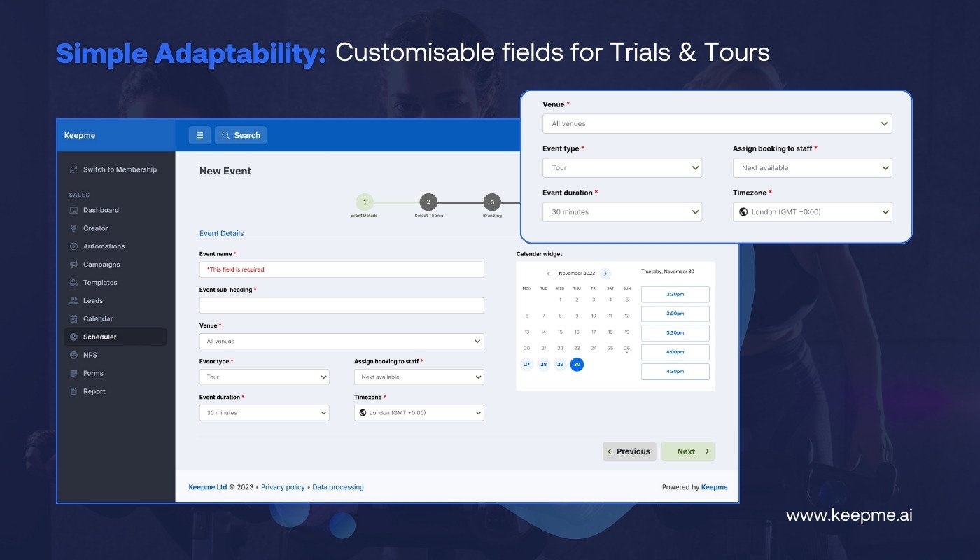Image resolution: width=980 pixels, height=560 pixels.
Task: Open the Timezone dropdown in form
Action: 419,413
